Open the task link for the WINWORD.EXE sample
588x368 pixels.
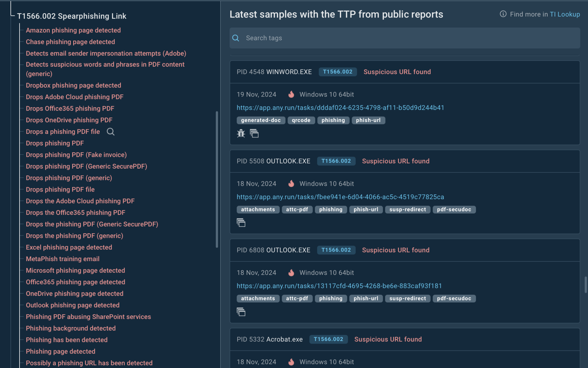[340, 108]
